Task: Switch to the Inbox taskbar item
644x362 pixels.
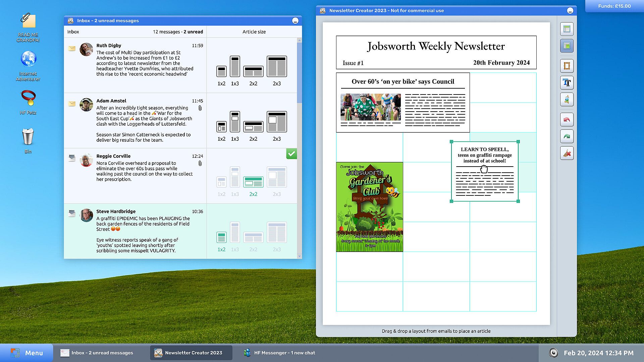Action: point(97,353)
